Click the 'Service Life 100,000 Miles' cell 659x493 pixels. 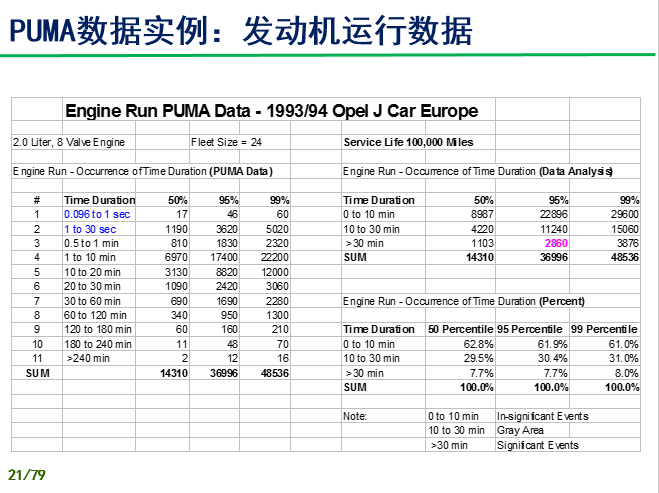click(409, 142)
